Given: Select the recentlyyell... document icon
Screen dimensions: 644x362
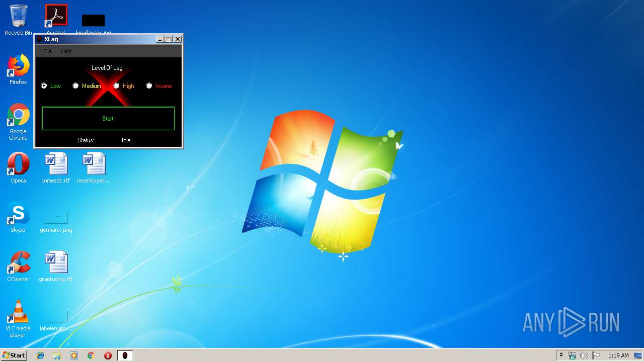Looking at the screenshot, I should point(94,168).
